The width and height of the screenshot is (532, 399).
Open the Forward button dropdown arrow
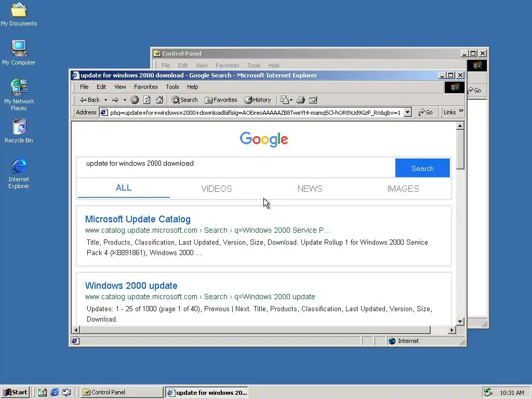click(125, 100)
